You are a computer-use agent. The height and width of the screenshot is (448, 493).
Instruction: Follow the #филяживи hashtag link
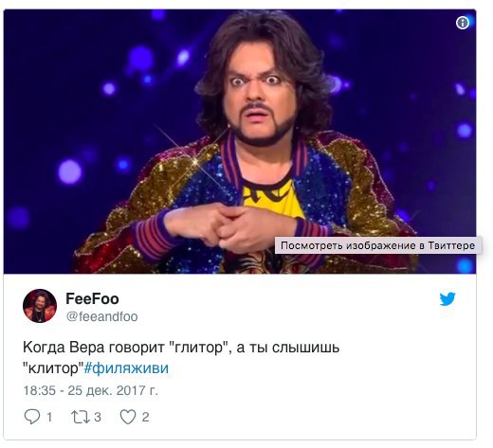(x=126, y=367)
